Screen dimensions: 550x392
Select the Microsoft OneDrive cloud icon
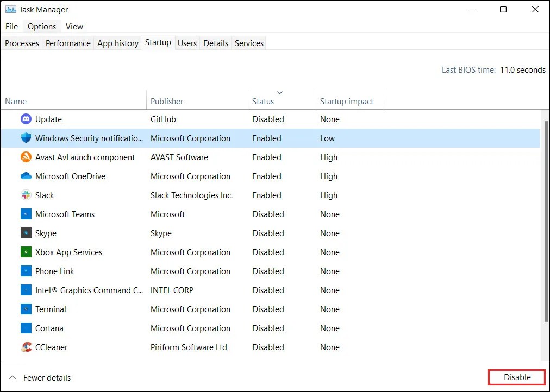[26, 176]
